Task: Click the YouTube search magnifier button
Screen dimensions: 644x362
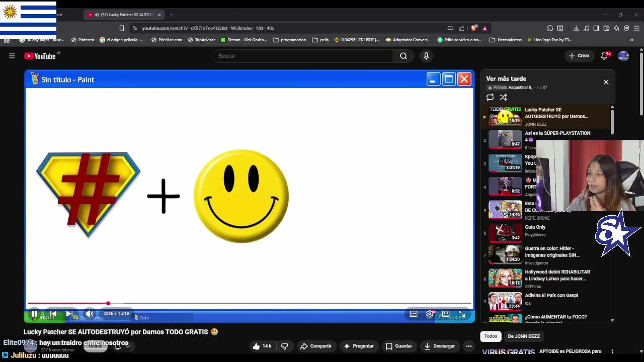Action: (x=404, y=56)
